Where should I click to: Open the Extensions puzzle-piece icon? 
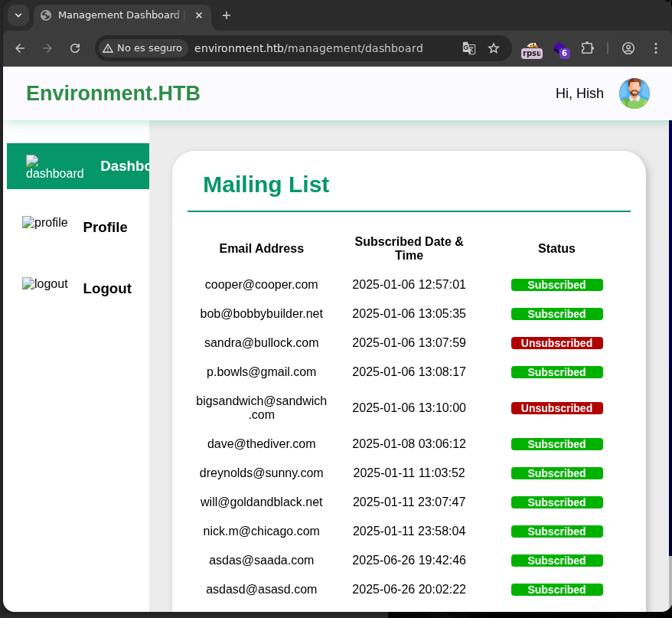coord(587,48)
